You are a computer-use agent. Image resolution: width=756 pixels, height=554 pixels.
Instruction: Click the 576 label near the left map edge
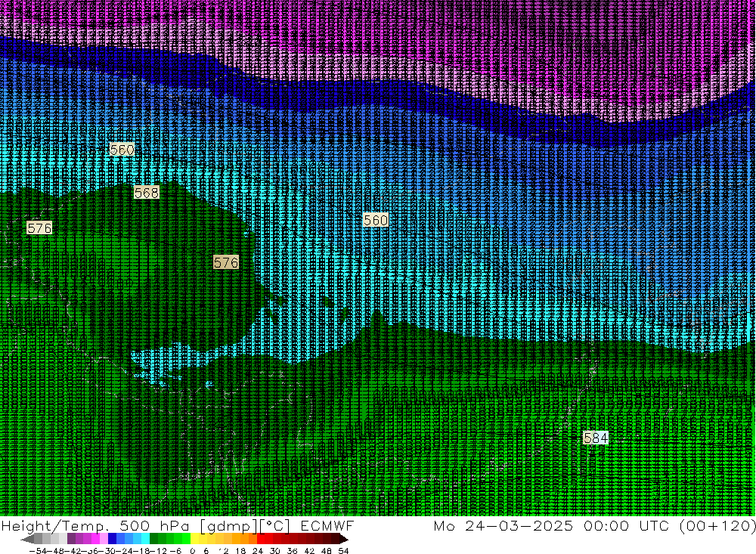click(39, 228)
